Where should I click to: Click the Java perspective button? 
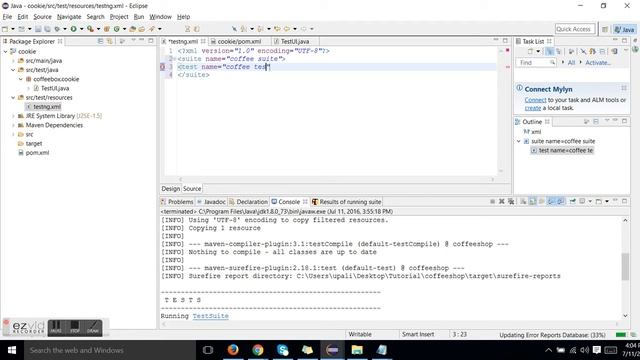click(x=624, y=29)
